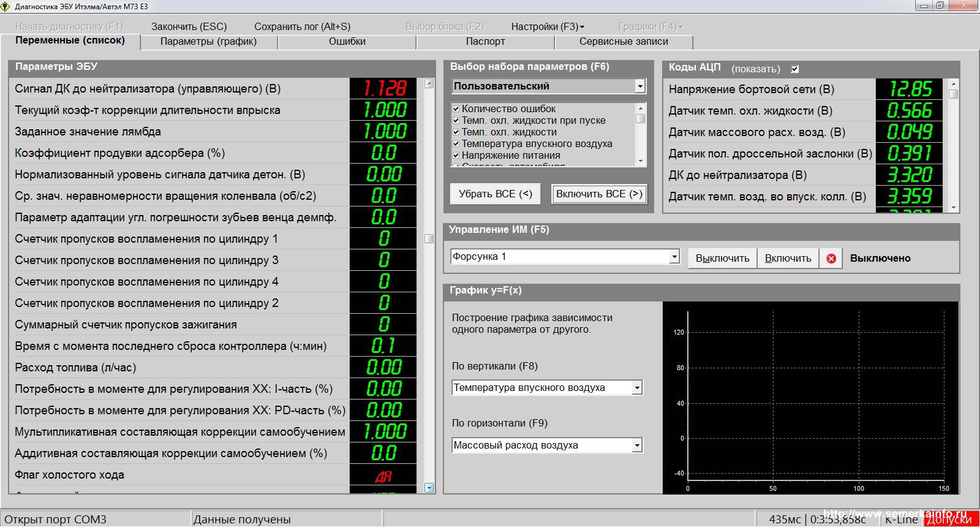980x527 pixels.
Task: Click down arrow of parameter set list scrollbar
Action: (641, 161)
